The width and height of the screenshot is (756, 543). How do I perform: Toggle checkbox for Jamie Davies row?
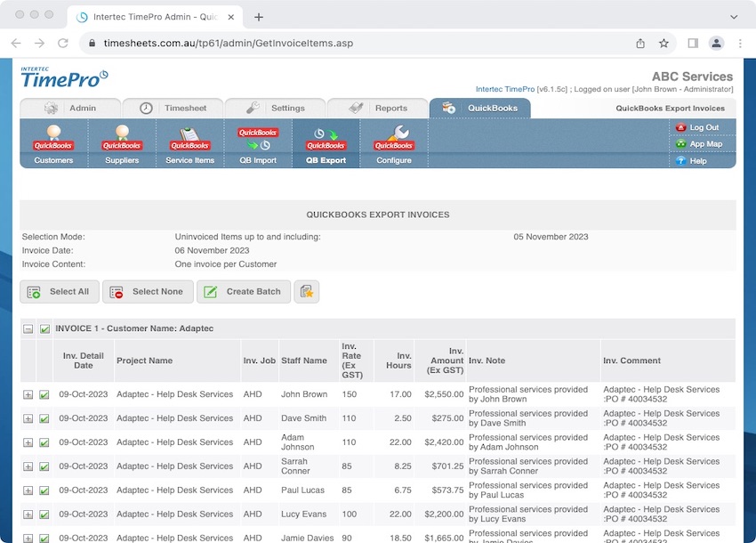[x=44, y=539]
